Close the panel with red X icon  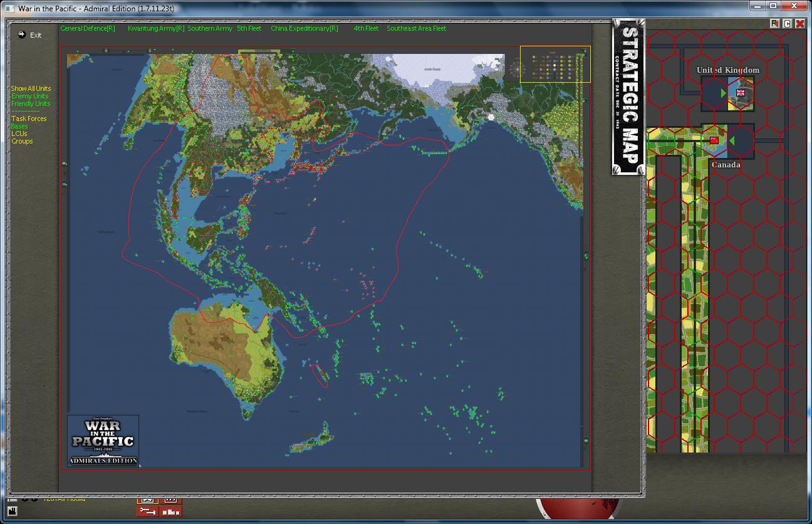[800, 24]
